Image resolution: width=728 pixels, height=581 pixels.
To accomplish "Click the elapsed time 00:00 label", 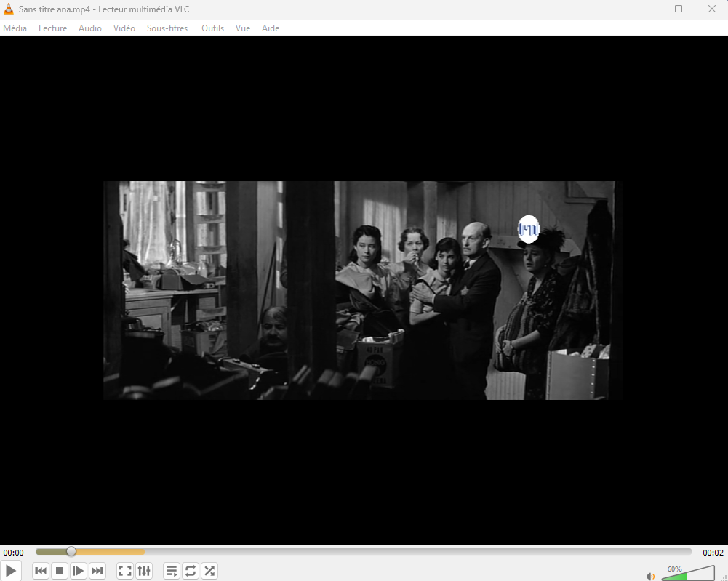I will coord(14,552).
